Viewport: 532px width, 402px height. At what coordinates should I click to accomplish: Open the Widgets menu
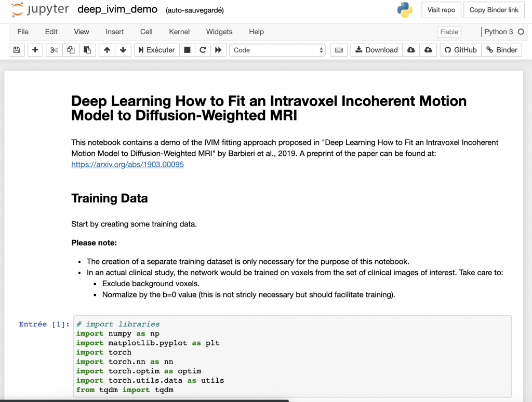[219, 32]
